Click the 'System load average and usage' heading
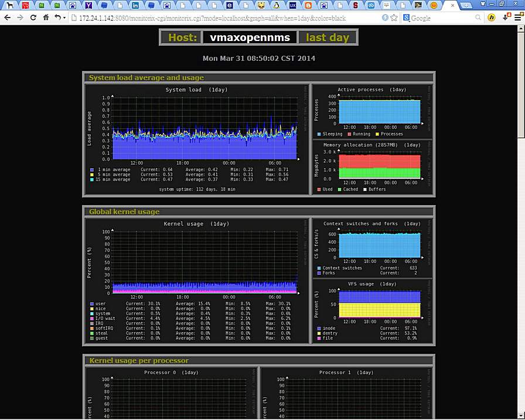The width and height of the screenshot is (525, 420). pyautogui.click(x=146, y=78)
